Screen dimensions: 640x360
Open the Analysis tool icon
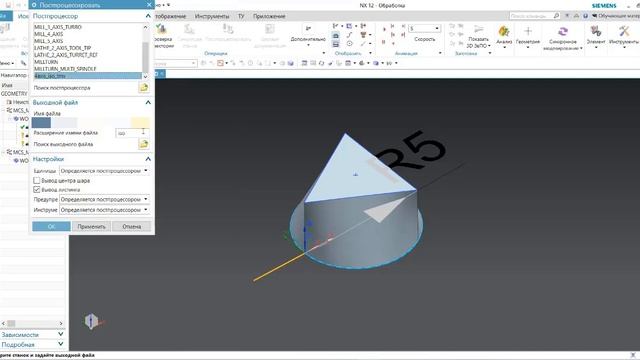pos(504,31)
